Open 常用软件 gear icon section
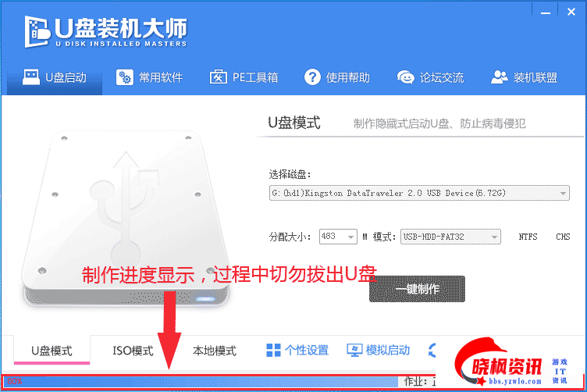The width and height of the screenshot is (587, 392). (124, 77)
